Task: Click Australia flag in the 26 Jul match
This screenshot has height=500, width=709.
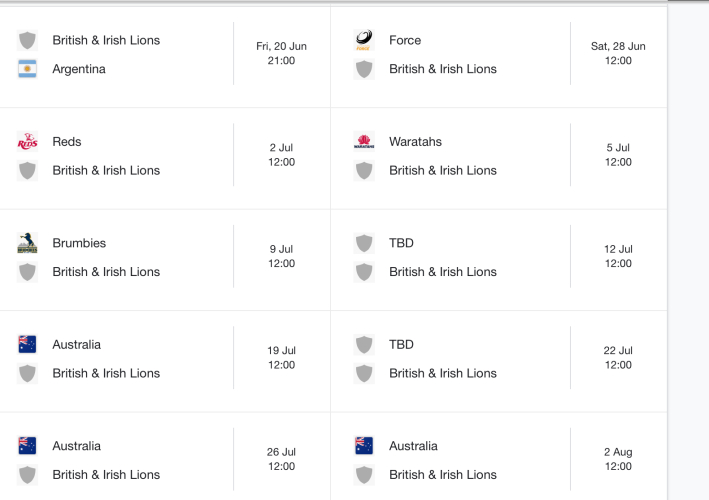Action: [27, 446]
